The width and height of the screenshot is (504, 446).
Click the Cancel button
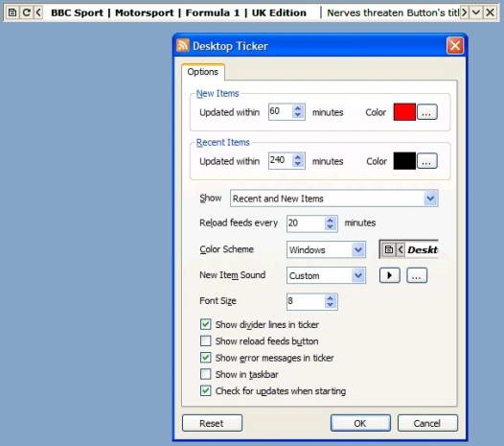[427, 423]
